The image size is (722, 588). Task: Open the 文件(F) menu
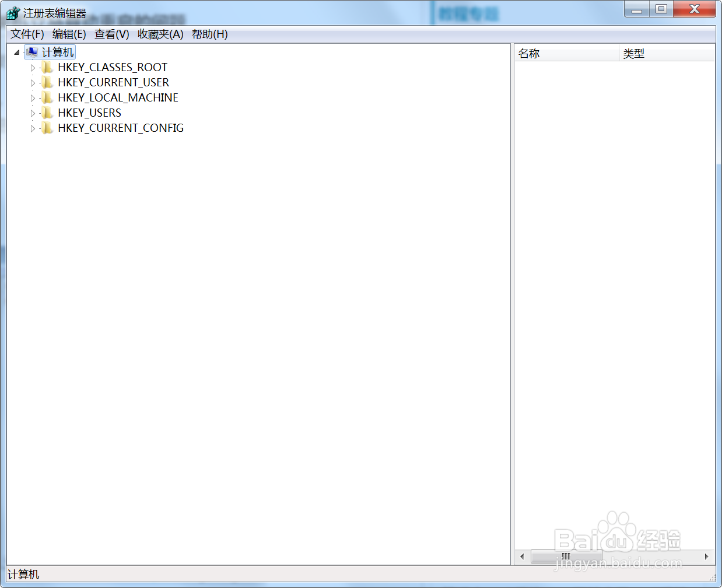[27, 34]
